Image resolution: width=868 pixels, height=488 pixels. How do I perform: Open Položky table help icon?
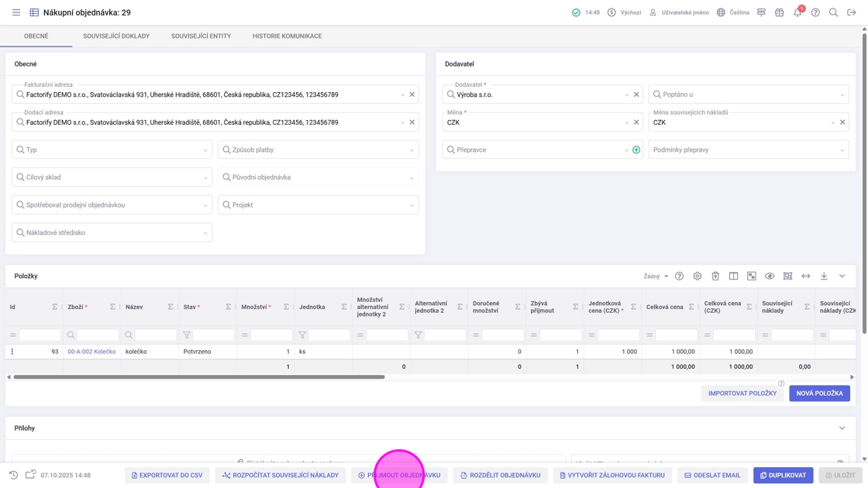679,276
